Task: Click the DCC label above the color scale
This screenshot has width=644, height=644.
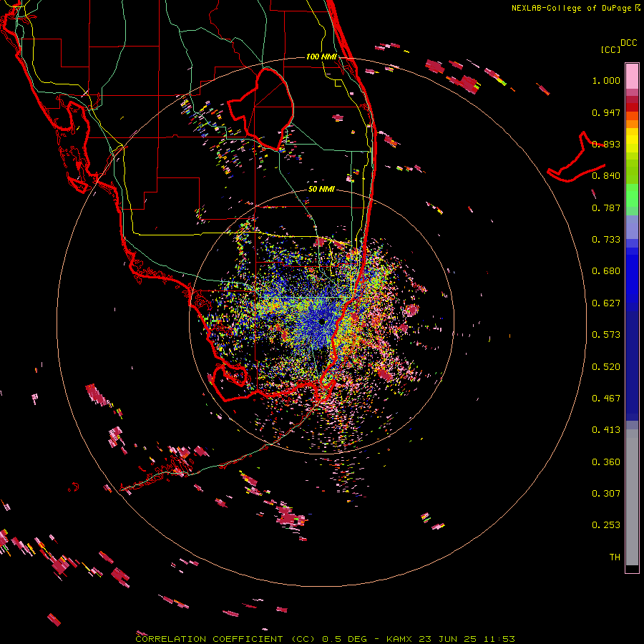Action: click(628, 43)
